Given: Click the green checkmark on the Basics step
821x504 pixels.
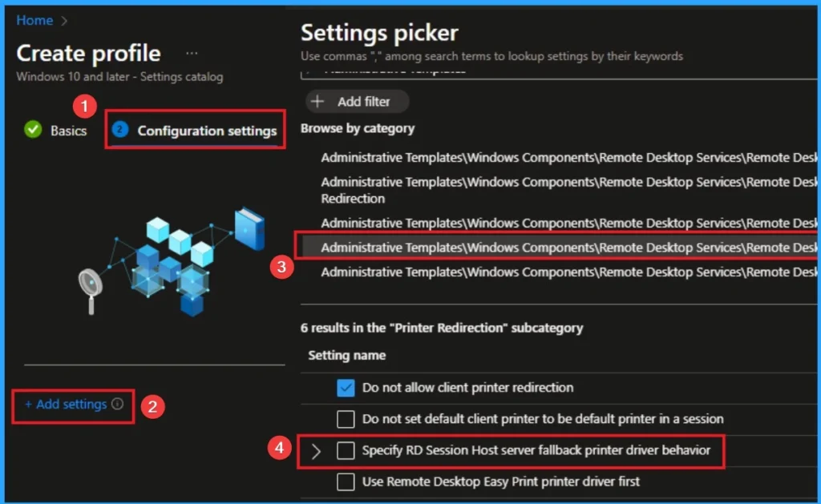Looking at the screenshot, I should pyautogui.click(x=33, y=128).
